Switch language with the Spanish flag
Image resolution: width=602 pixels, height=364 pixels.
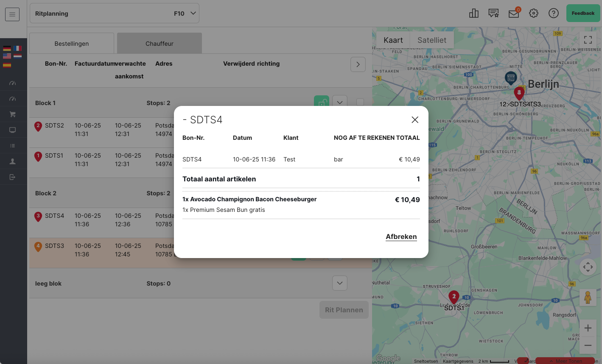tap(7, 64)
